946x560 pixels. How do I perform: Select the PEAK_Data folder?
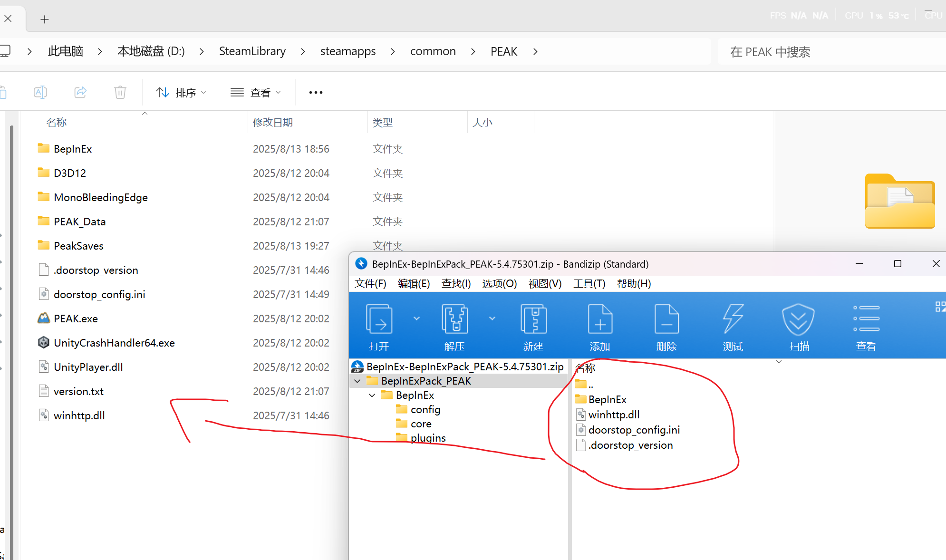79,222
